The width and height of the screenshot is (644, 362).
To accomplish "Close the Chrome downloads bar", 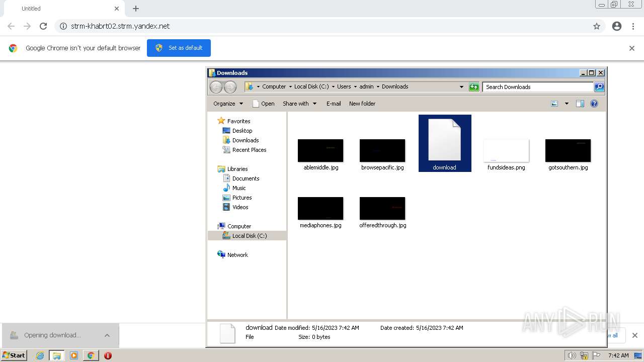I will coord(634,335).
